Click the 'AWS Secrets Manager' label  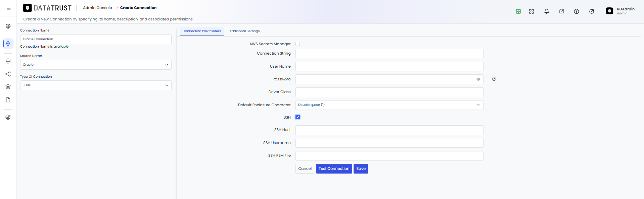270,44
